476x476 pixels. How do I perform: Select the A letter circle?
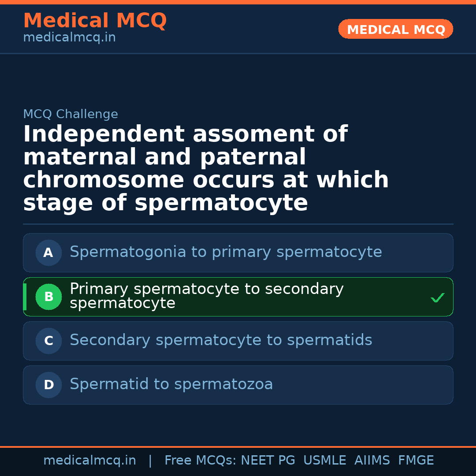[48, 253]
